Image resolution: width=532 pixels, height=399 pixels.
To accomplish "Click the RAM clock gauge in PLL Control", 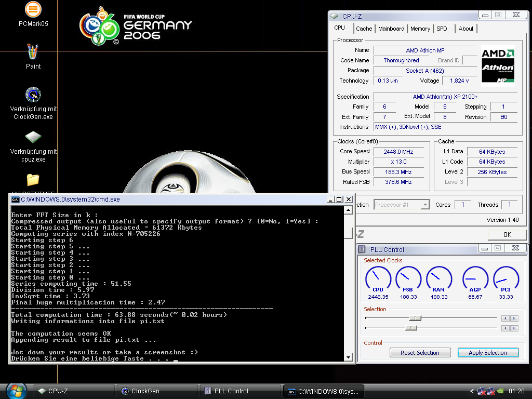I will pos(438,279).
